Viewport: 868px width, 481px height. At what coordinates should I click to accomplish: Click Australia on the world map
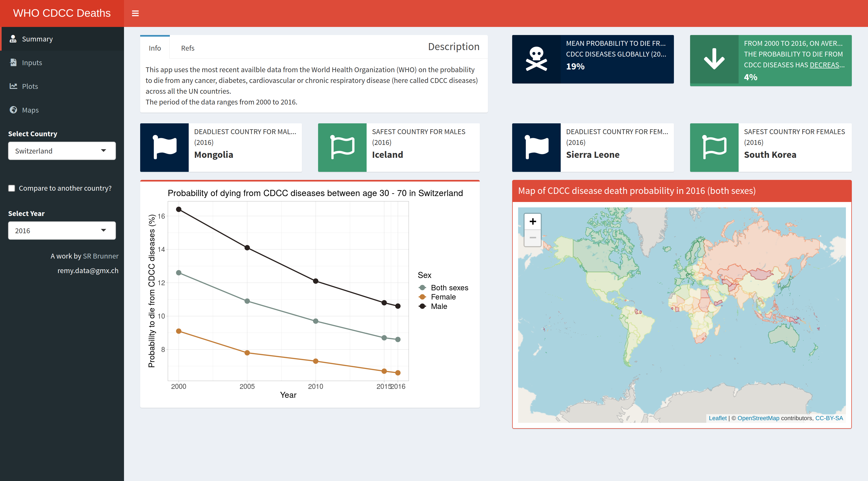(783, 335)
